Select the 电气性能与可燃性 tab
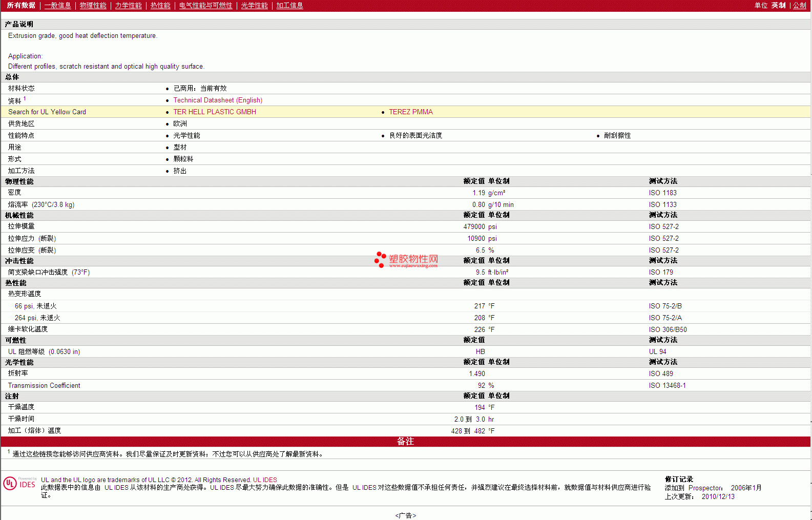 pos(205,5)
